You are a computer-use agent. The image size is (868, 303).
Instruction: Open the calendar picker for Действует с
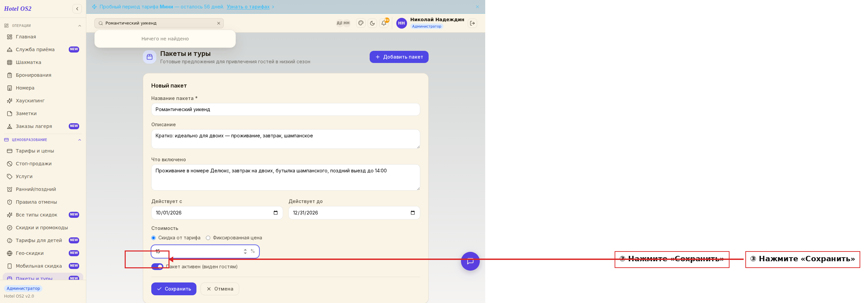(276, 213)
